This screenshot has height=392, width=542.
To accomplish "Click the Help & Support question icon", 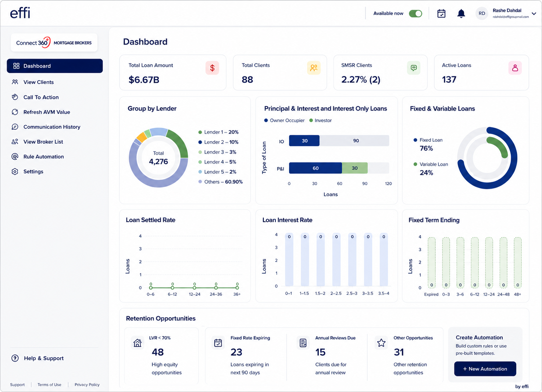I will pos(15,358).
